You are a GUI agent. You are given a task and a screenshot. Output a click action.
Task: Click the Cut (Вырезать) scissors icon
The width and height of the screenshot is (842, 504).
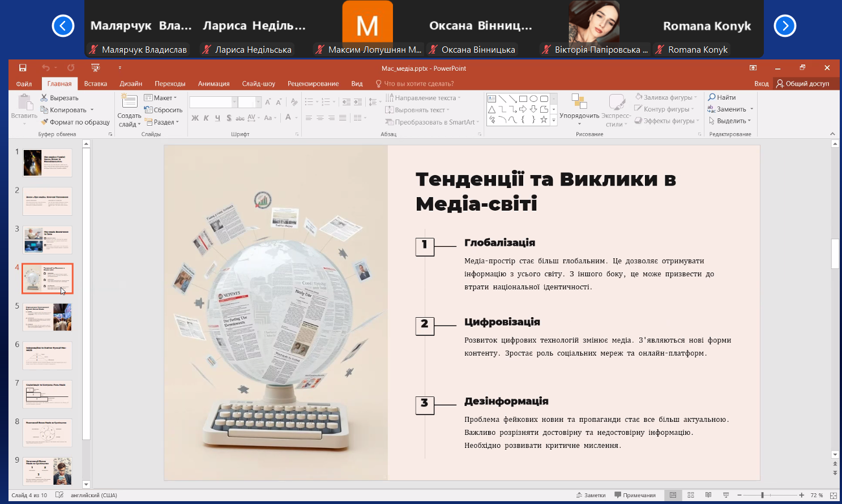coord(44,98)
